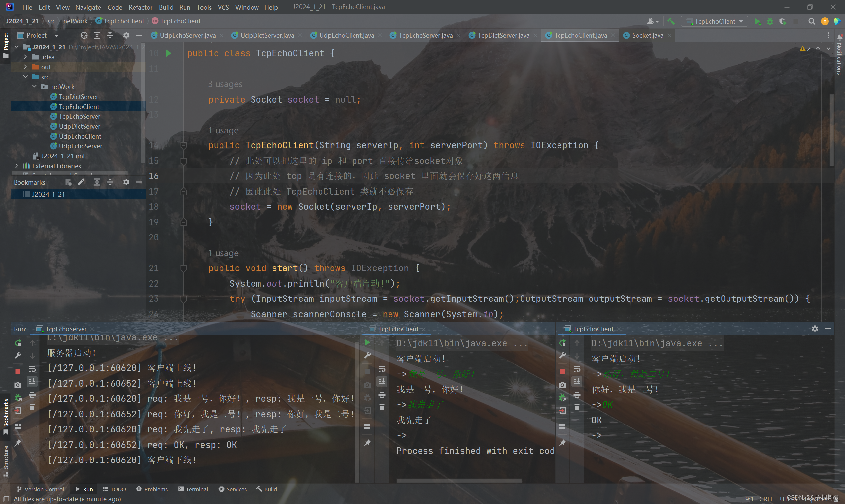Image resolution: width=845 pixels, height=504 pixels.
Task: Open the Terminal tool window
Action: click(193, 489)
